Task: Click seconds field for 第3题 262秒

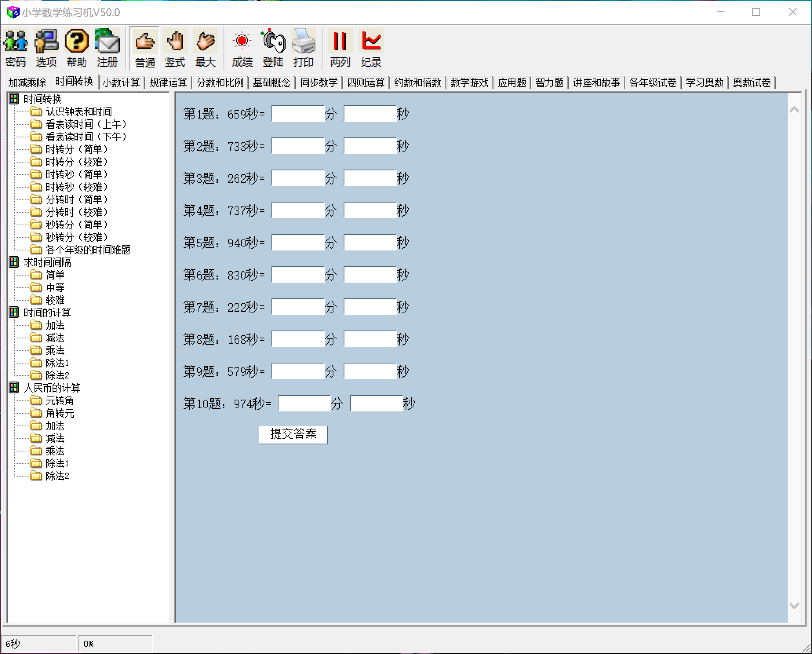Action: pos(370,178)
